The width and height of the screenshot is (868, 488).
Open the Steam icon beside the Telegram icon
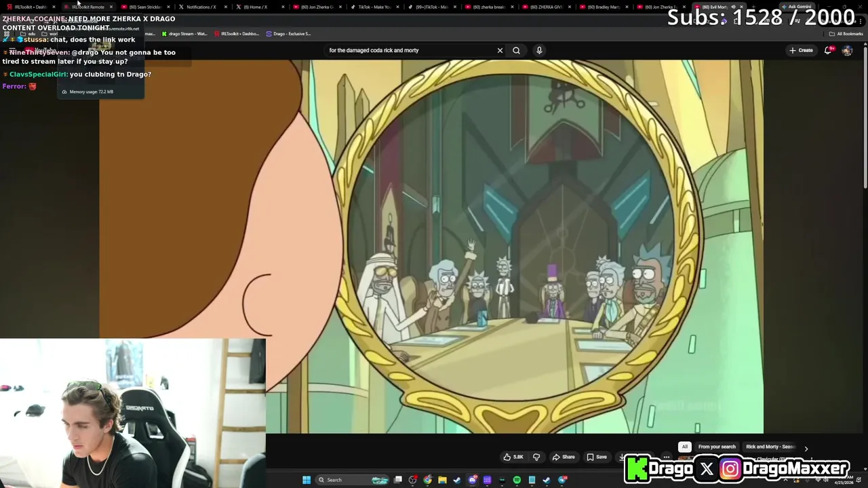click(547, 480)
